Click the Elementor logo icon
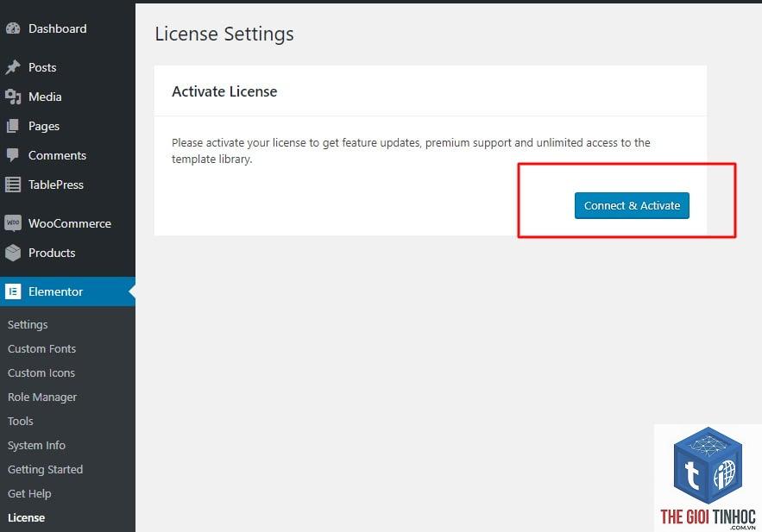Image resolution: width=762 pixels, height=532 pixels. click(x=13, y=291)
